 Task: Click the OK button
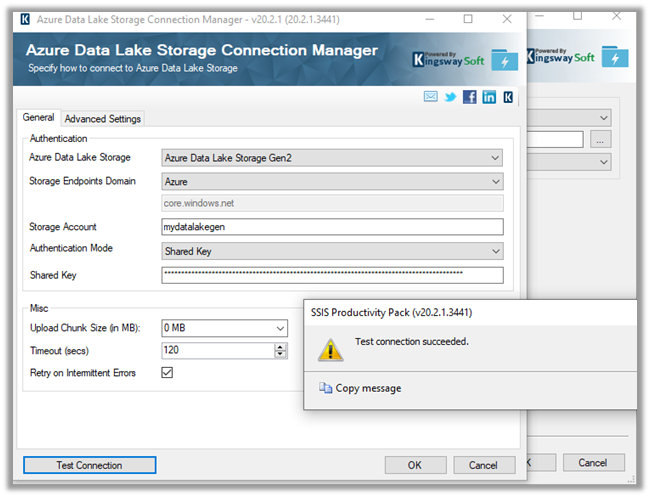[414, 465]
